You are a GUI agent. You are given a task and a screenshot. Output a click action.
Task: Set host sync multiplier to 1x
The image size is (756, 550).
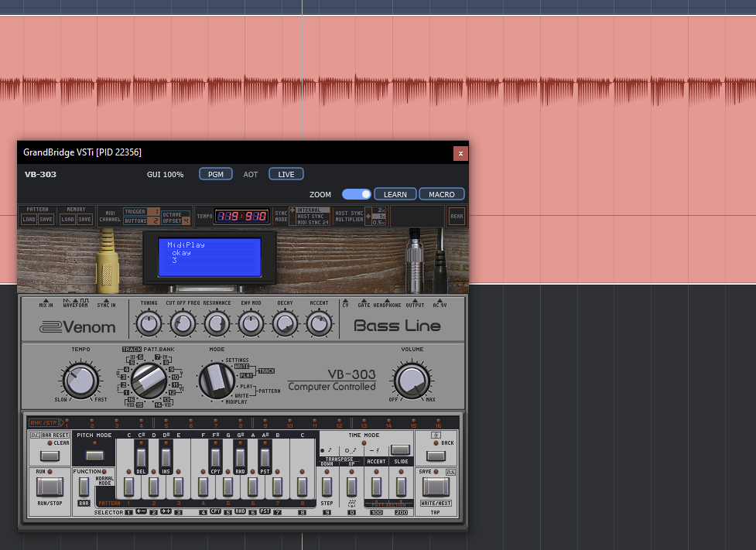[x=379, y=217]
